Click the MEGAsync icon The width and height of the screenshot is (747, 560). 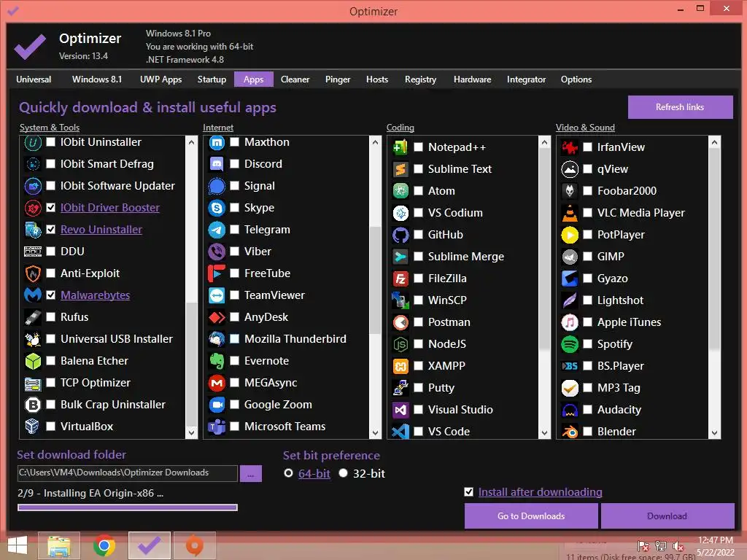(217, 383)
